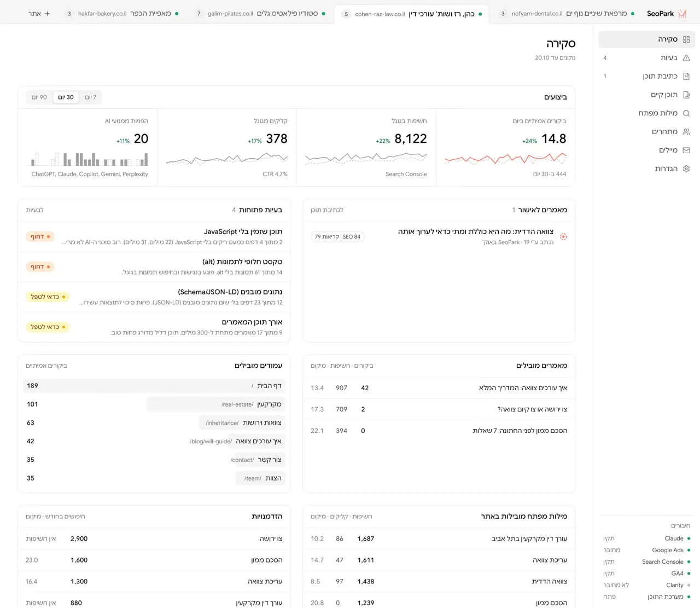Click the plus icon to add a site

48,14
